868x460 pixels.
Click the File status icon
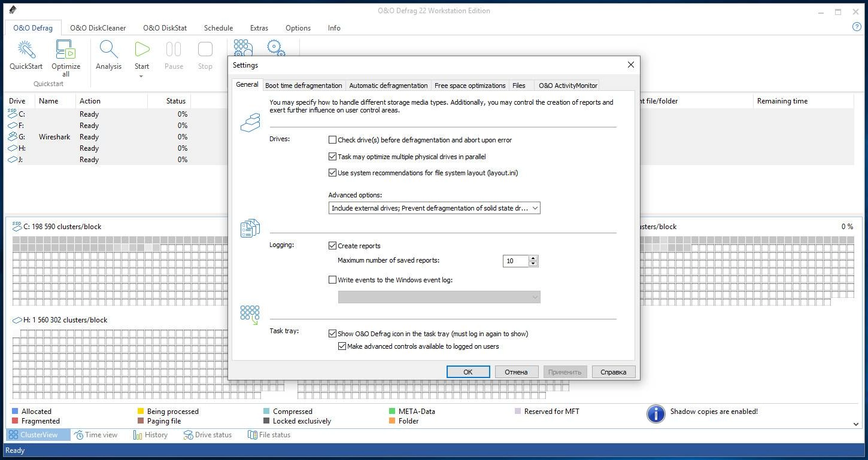(x=253, y=435)
